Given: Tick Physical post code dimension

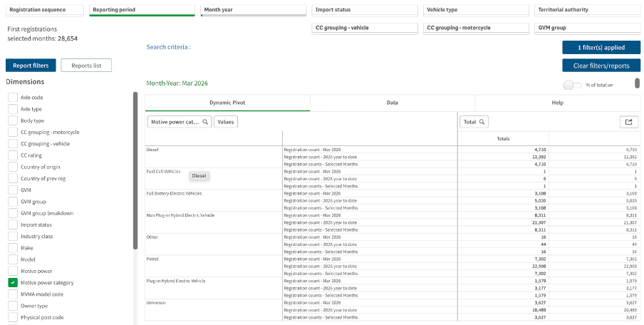Looking at the screenshot, I should 13,317.
